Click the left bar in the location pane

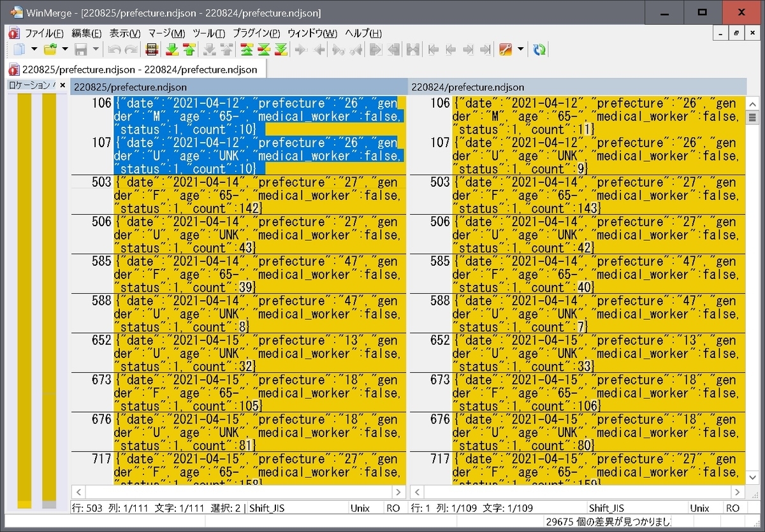(24, 299)
